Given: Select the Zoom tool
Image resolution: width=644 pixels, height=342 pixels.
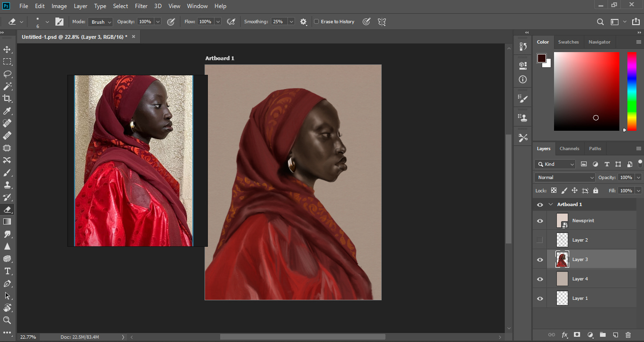Looking at the screenshot, I should pyautogui.click(x=7, y=320).
